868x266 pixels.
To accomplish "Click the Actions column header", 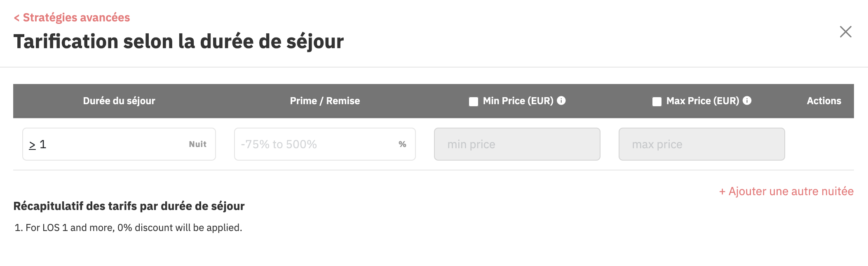I will pos(824,101).
